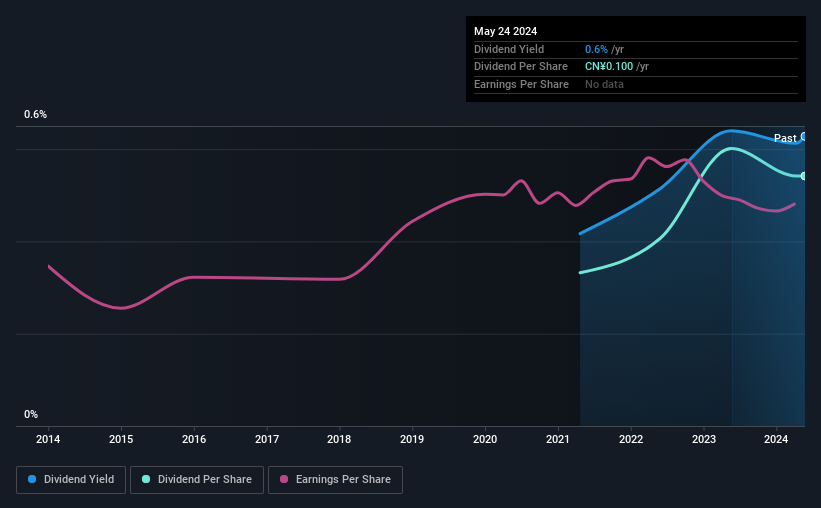Select the 2024 x-axis label
This screenshot has width=821, height=508.
[776, 439]
